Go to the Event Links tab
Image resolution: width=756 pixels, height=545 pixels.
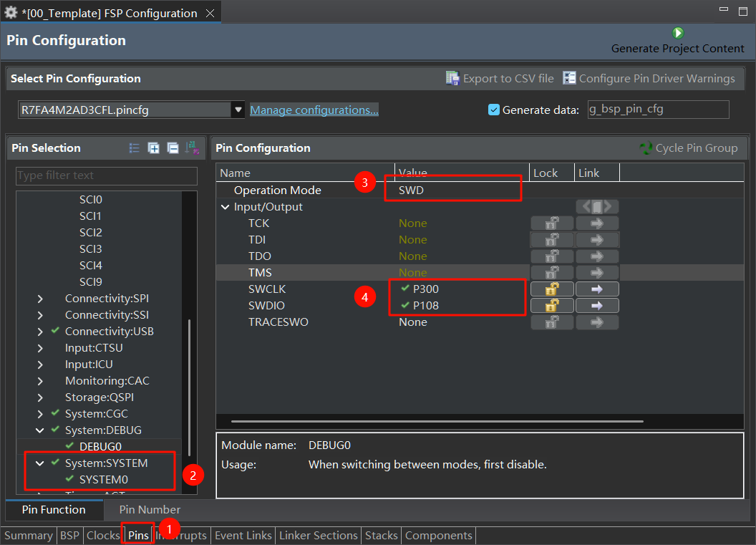(x=243, y=536)
